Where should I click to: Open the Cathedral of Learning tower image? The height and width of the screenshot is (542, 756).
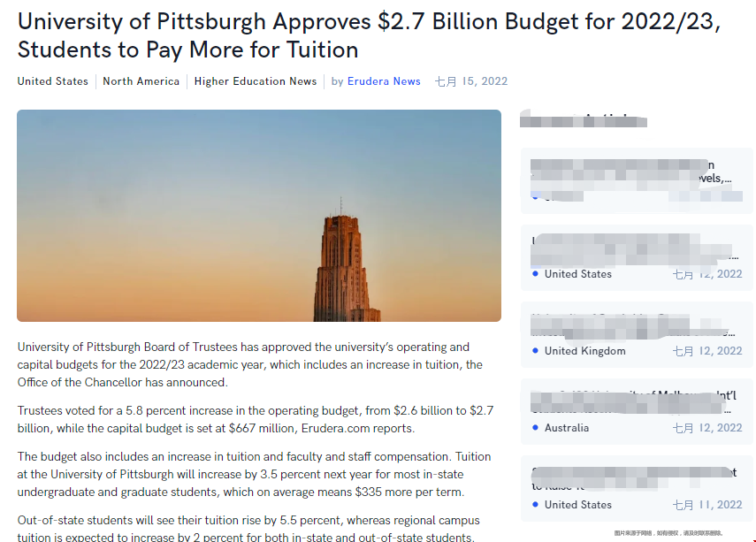258,215
